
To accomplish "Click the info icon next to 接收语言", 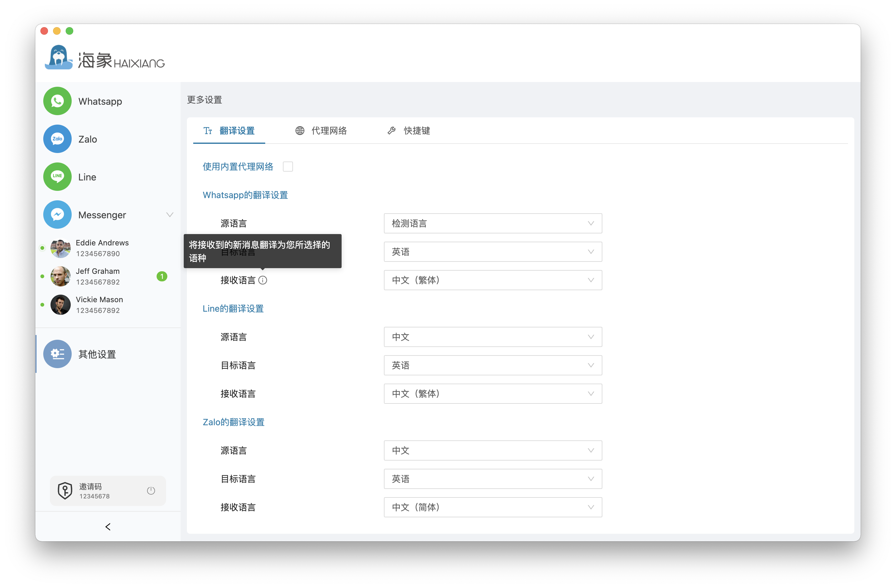I will point(263,280).
